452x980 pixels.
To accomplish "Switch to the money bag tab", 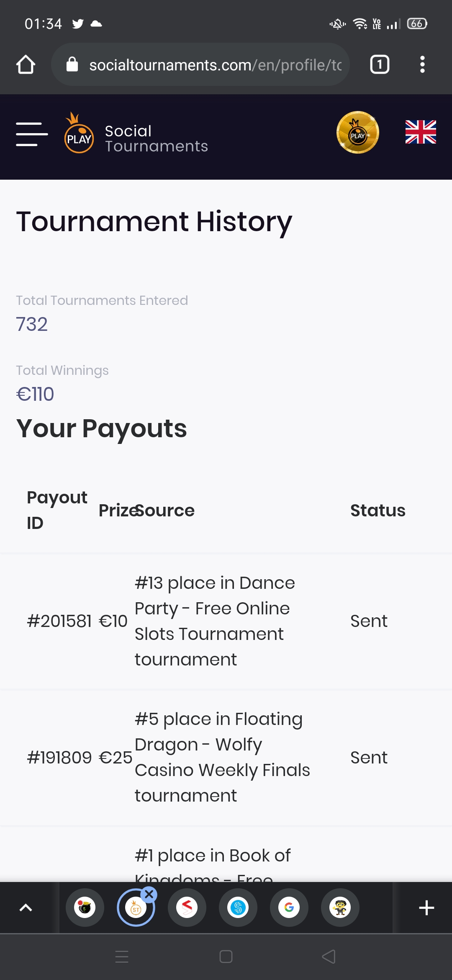I will coord(85,908).
